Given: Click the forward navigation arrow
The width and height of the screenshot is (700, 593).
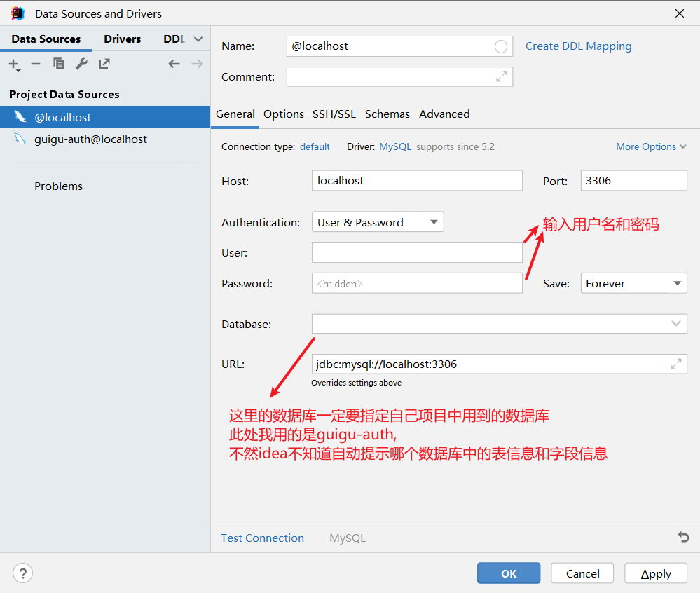Looking at the screenshot, I should (197, 64).
